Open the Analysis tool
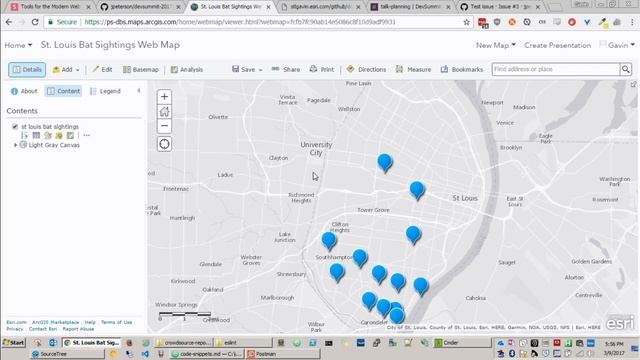640x360 pixels. tap(187, 70)
